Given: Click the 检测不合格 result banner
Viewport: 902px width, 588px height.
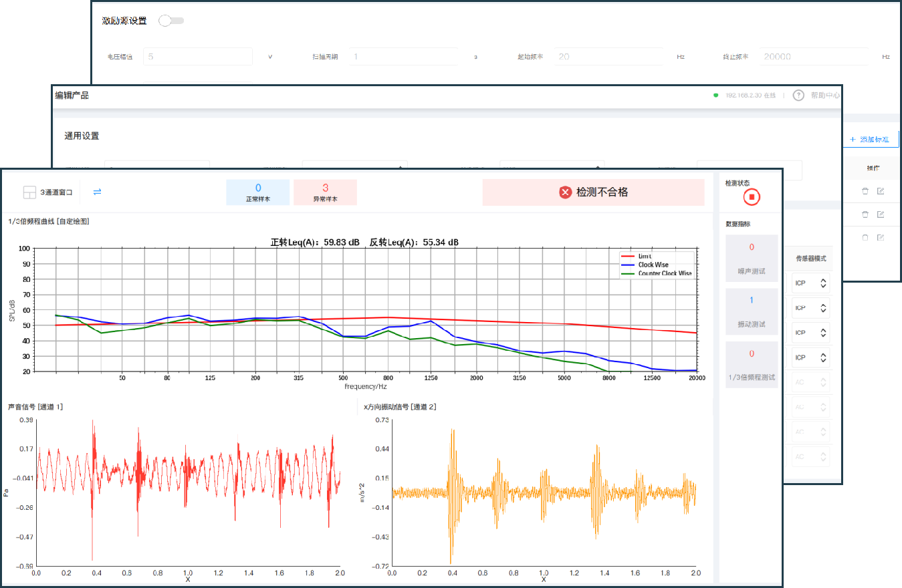Looking at the screenshot, I should tap(594, 192).
